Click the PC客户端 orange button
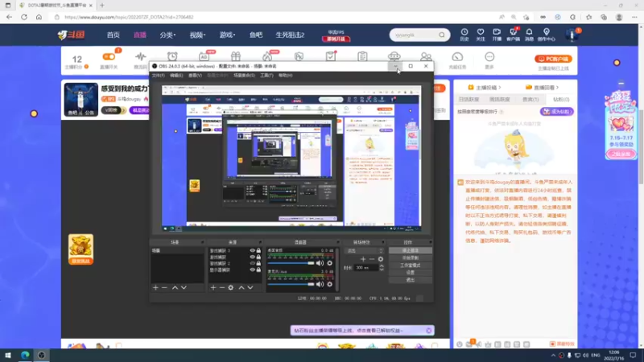The height and width of the screenshot is (362, 644). [553, 59]
